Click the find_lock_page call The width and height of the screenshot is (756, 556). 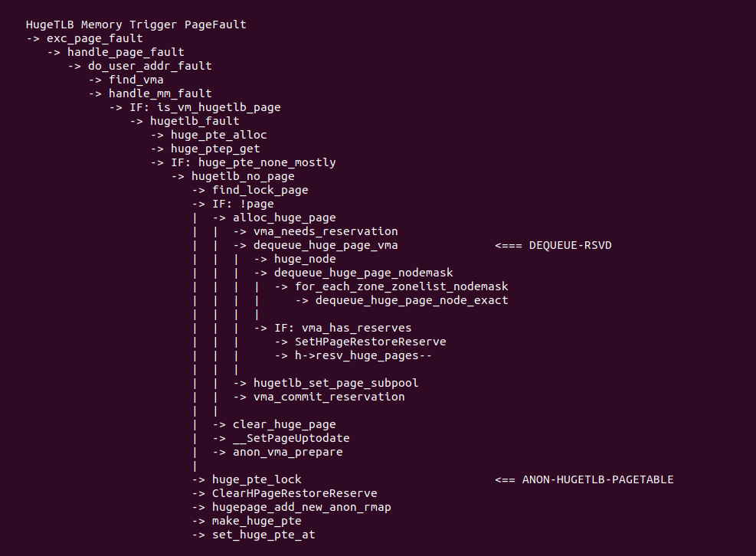click(260, 190)
